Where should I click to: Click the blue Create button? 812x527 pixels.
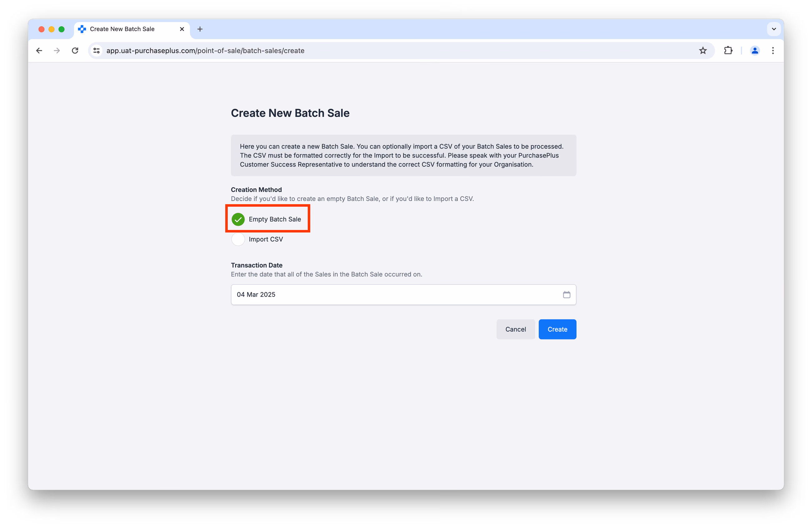tap(557, 329)
